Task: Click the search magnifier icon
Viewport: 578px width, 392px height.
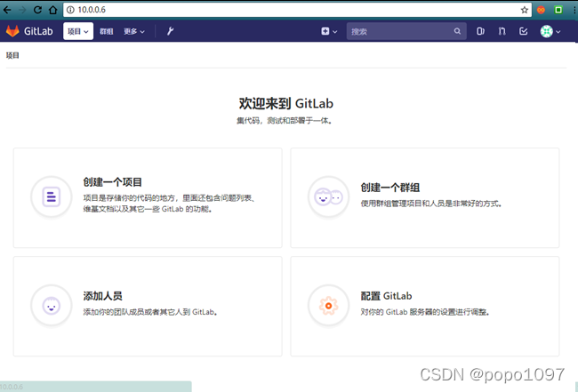Action: tap(457, 31)
